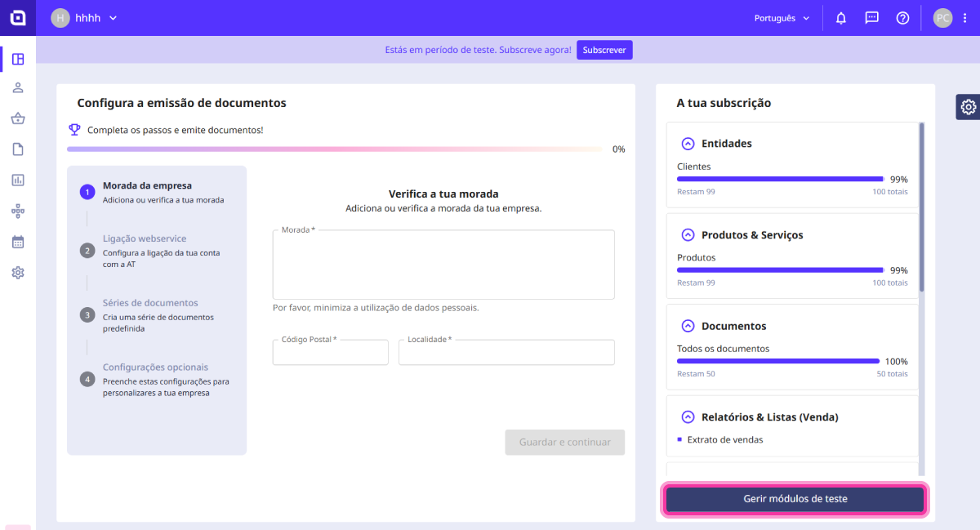Collapse the Documentos section
The width and height of the screenshot is (980, 530).
(x=688, y=327)
